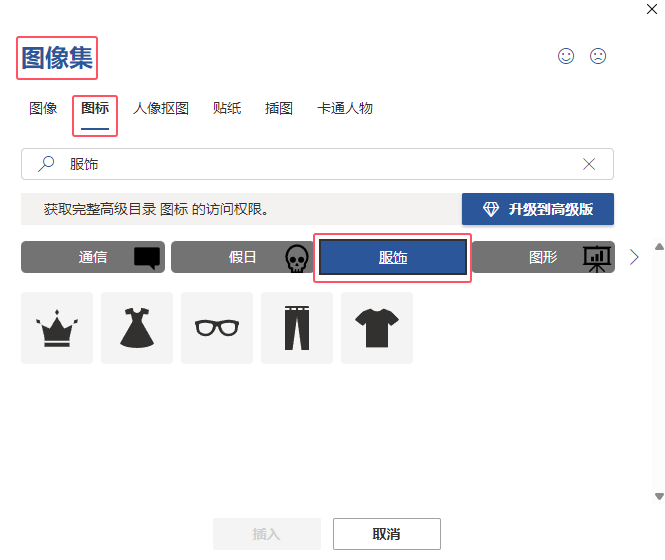
Task: Select the dress icon
Action: pyautogui.click(x=137, y=328)
